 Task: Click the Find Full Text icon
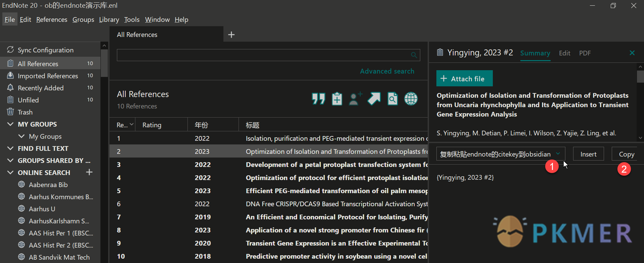tap(392, 99)
